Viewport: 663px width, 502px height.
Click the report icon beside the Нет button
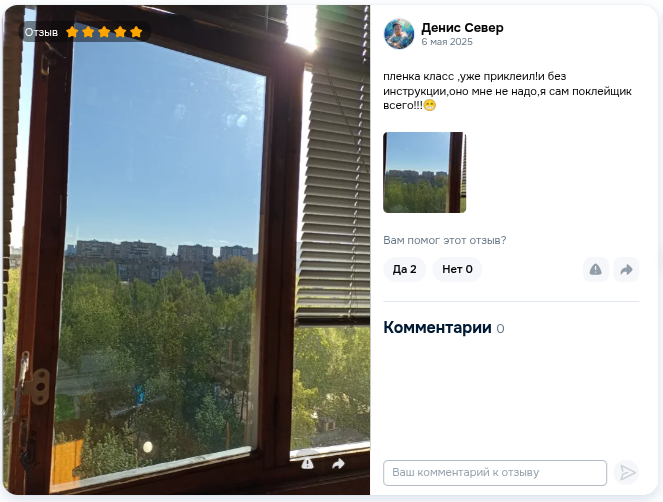pyautogui.click(x=595, y=269)
